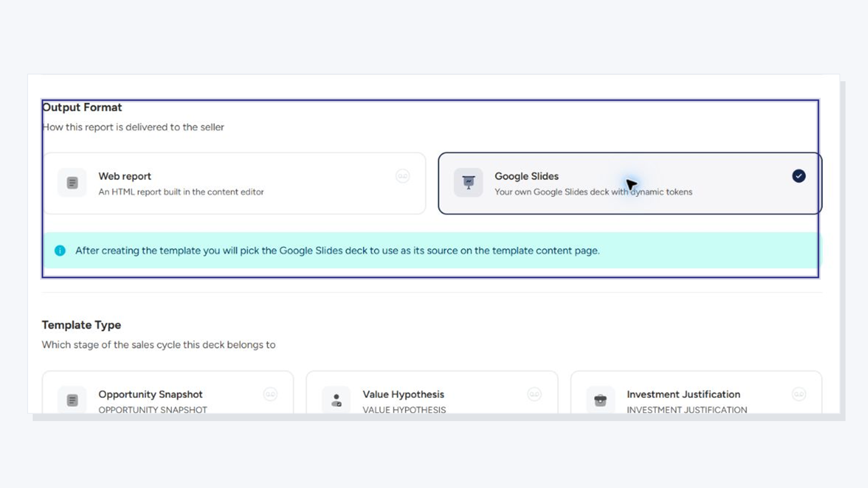Select the Opportunity Snapshot radio circle
Screen dimensions: 868x488
270,394
